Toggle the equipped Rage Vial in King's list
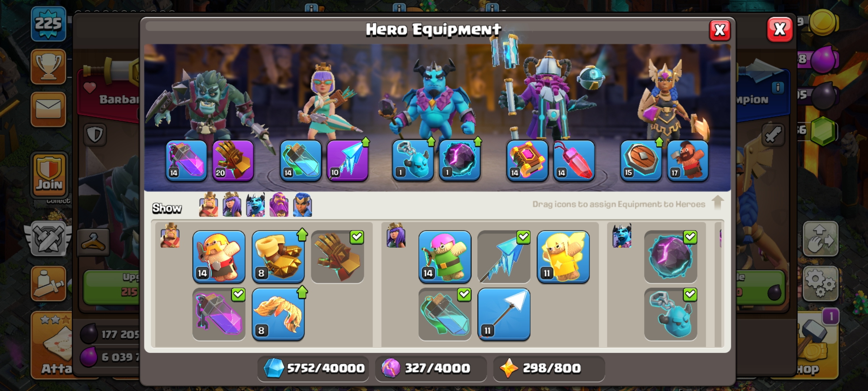868x391 pixels. point(219,314)
